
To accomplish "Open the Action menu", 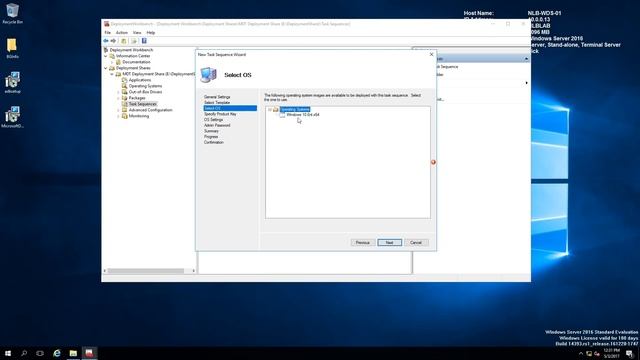I will tap(122, 33).
